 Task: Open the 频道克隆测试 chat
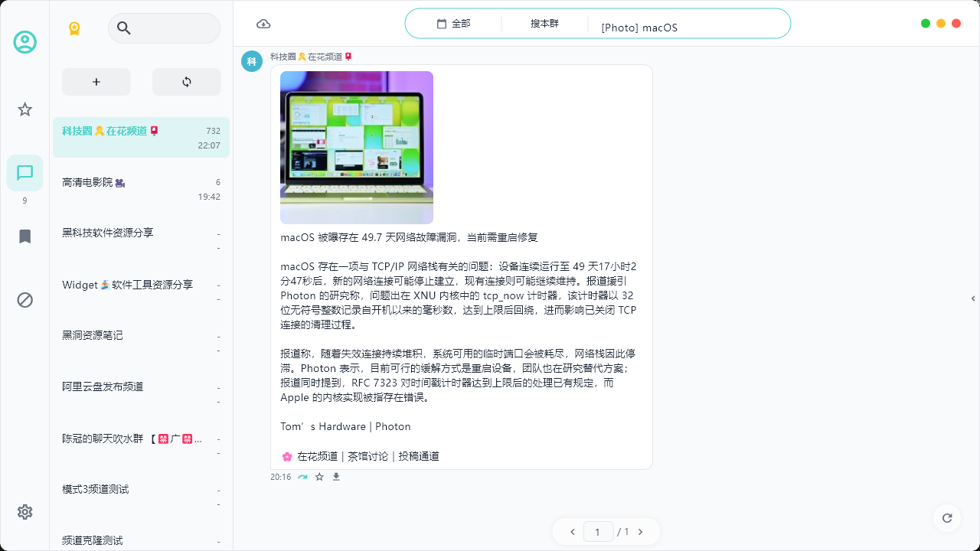click(141, 540)
